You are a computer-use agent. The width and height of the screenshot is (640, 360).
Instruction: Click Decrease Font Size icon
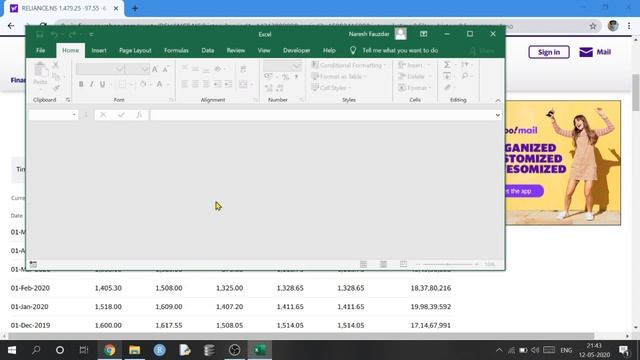pyautogui.click(x=165, y=69)
